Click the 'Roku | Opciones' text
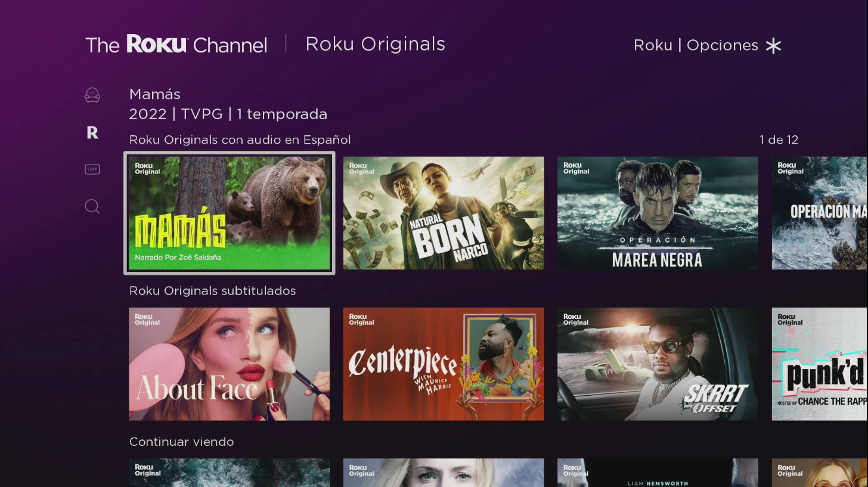The height and width of the screenshot is (487, 868). tap(696, 46)
